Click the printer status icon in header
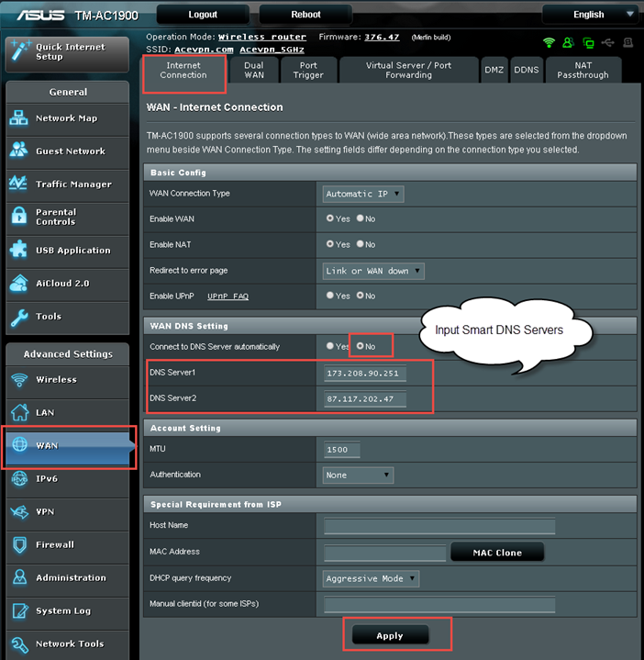 628,42
